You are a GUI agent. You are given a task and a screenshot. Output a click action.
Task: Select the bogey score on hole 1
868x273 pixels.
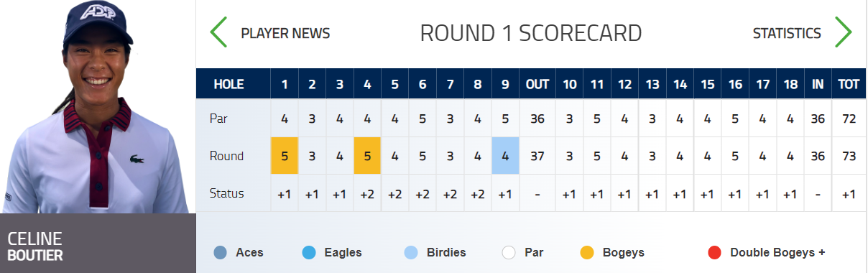[x=285, y=156]
